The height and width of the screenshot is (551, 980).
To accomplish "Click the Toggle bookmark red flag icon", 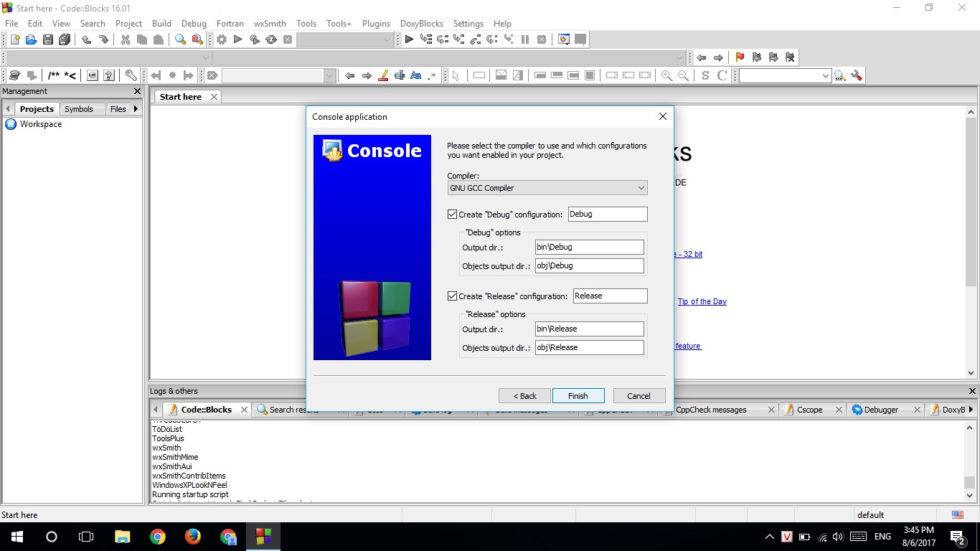I will (740, 57).
